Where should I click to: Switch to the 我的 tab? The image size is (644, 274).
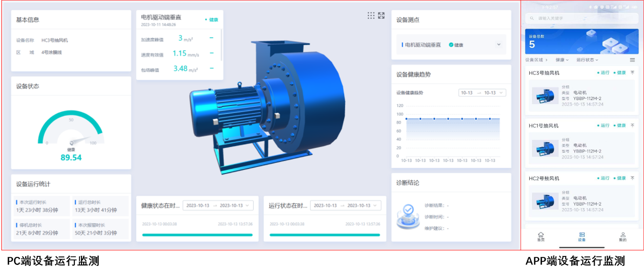click(x=623, y=237)
